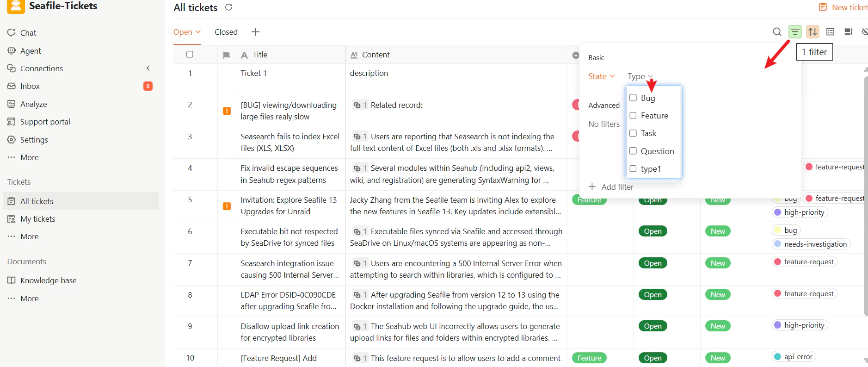The height and width of the screenshot is (367, 868).
Task: Sort by the Title column header
Action: tap(260, 55)
